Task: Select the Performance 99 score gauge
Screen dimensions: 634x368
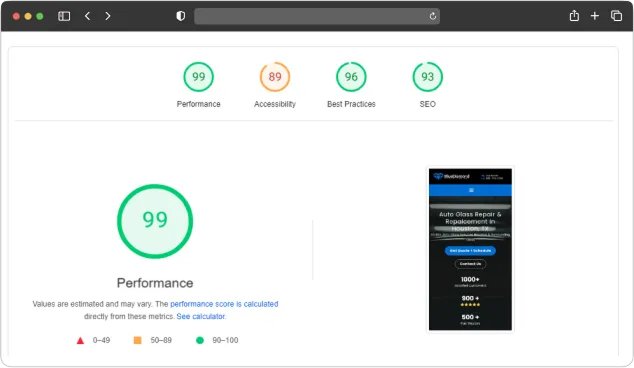Action: point(199,77)
